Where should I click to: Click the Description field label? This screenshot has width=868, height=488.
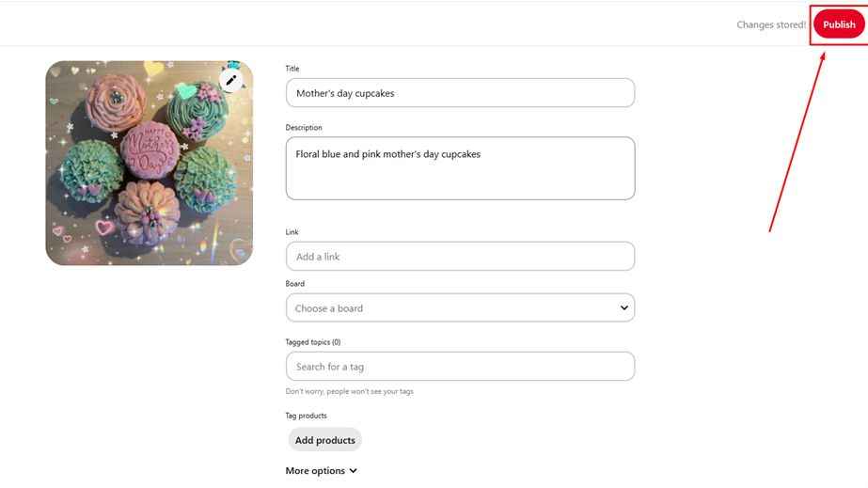point(304,128)
